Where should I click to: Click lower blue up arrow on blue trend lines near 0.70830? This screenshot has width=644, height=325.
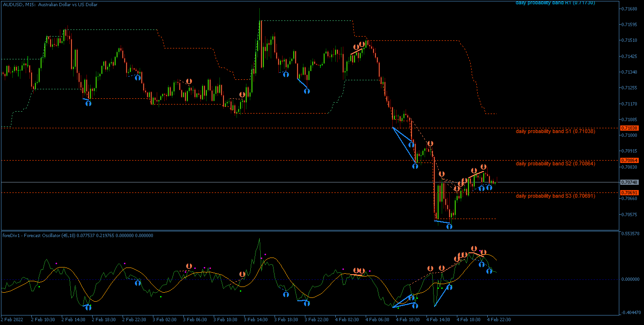pos(415,166)
